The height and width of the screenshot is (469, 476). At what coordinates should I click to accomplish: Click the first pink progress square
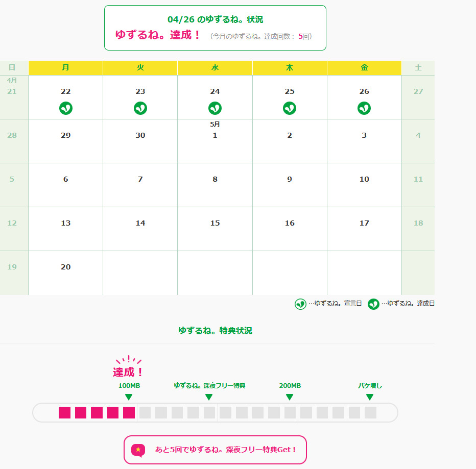64,412
